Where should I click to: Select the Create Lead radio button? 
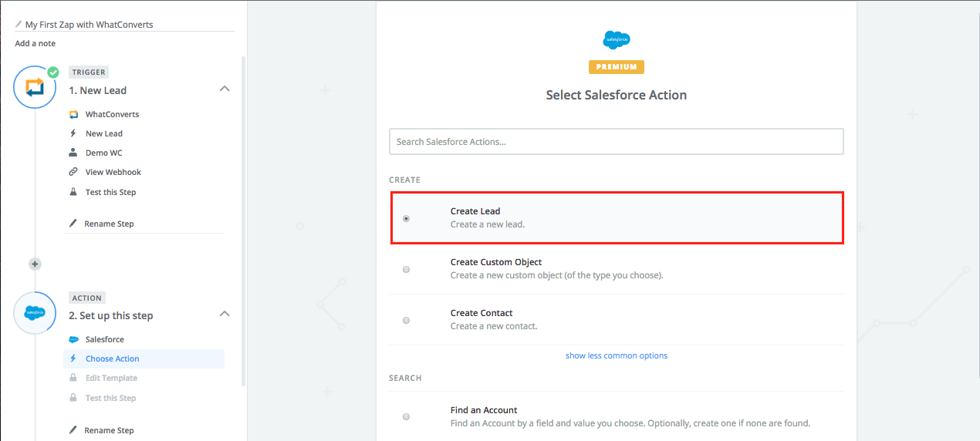(407, 218)
